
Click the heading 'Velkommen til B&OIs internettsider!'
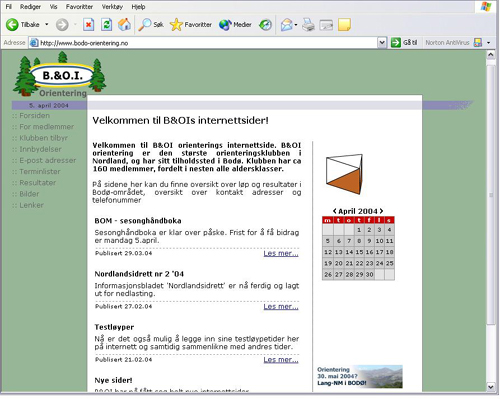coord(180,120)
